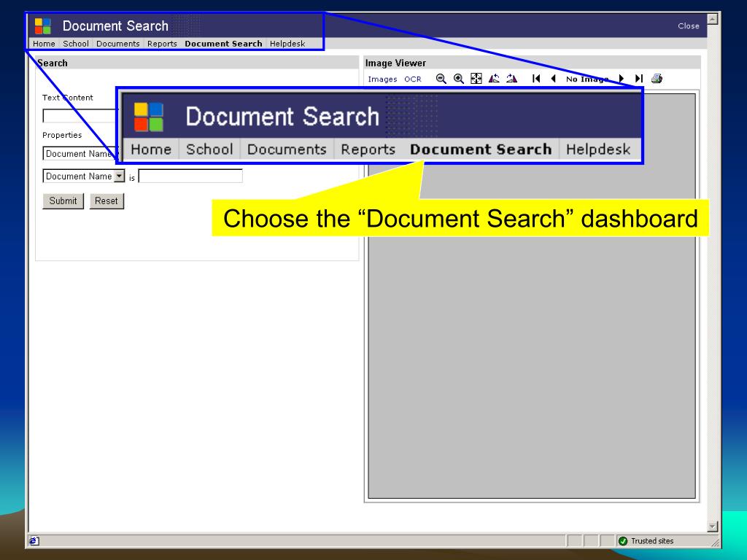
Task: Switch the viewer to Images
Action: click(x=382, y=79)
